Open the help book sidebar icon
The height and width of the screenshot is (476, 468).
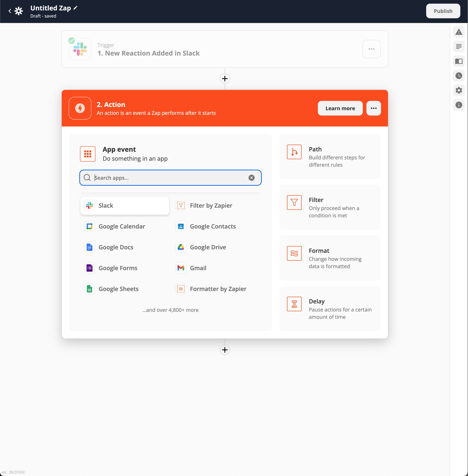click(x=459, y=61)
